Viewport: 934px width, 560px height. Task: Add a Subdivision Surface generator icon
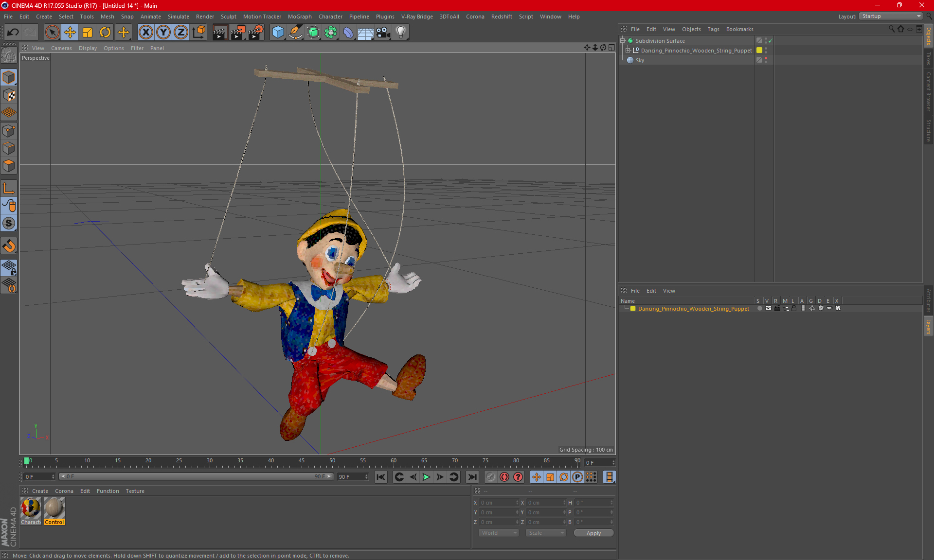point(313,33)
